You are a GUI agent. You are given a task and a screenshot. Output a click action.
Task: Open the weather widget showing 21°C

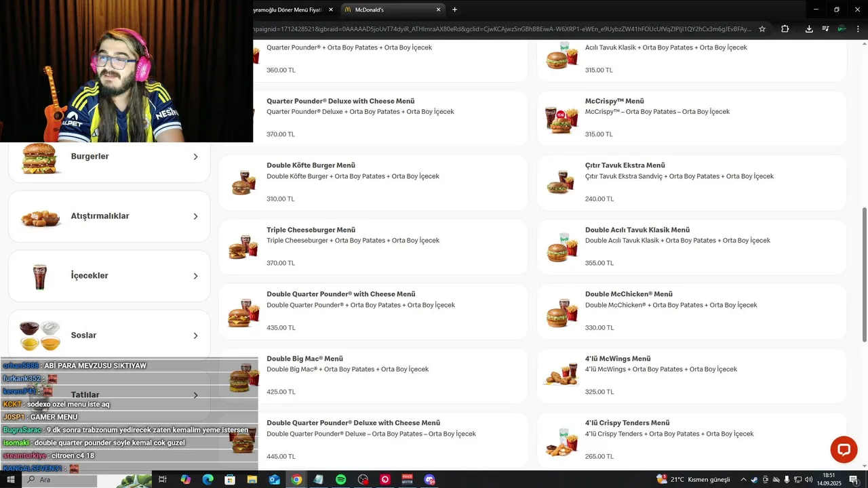coord(693,479)
